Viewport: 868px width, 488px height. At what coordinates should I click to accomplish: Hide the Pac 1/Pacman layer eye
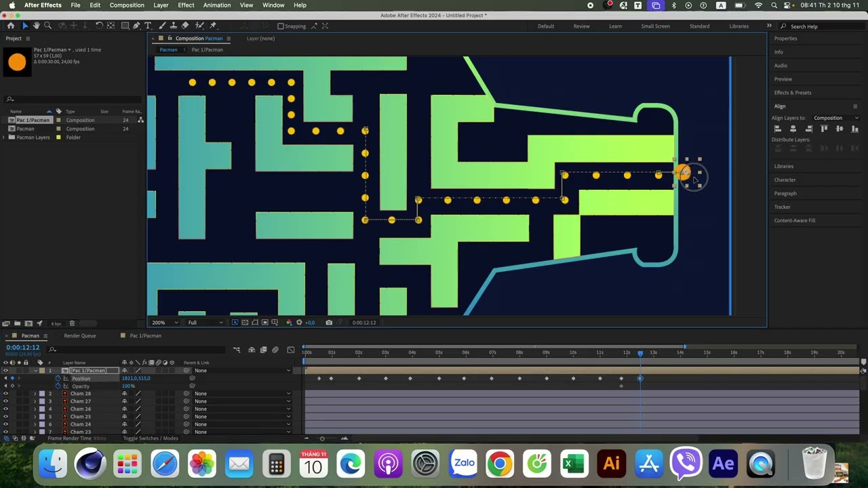[x=6, y=371]
